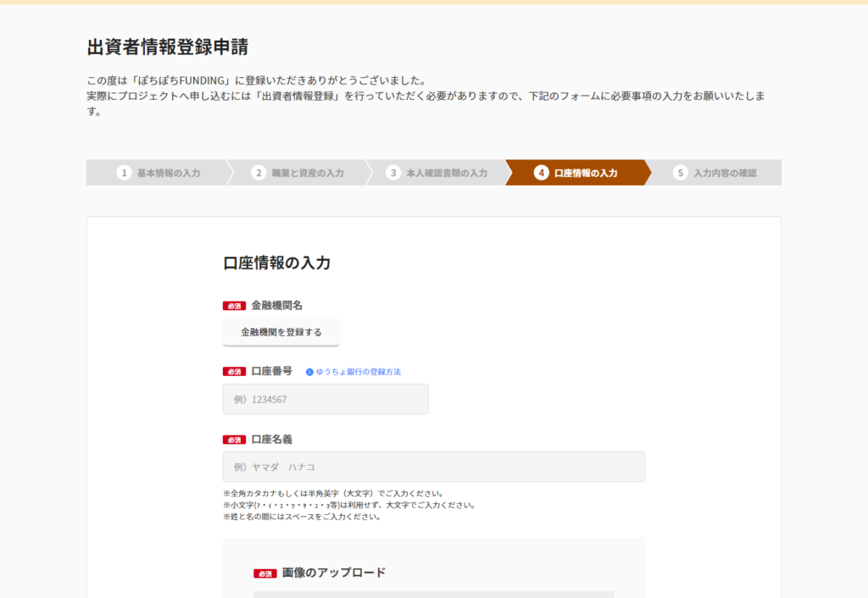
Task: Click the step 3 number circle
Action: pos(392,173)
